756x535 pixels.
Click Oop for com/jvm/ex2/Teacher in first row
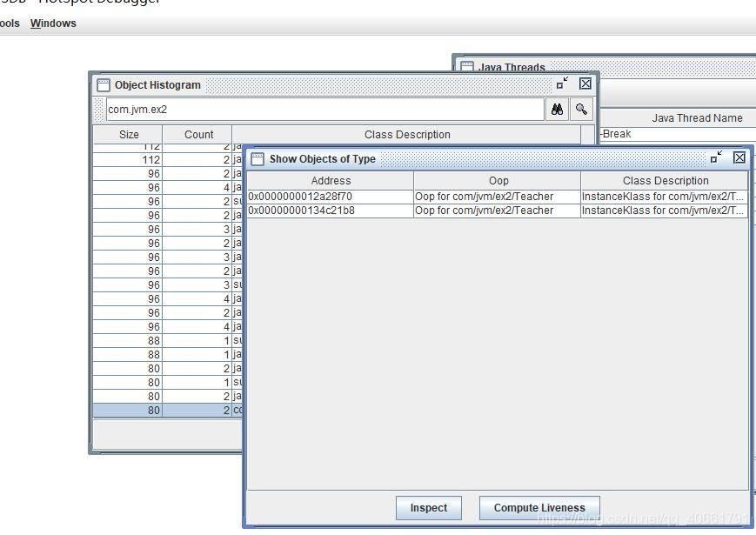coord(498,197)
